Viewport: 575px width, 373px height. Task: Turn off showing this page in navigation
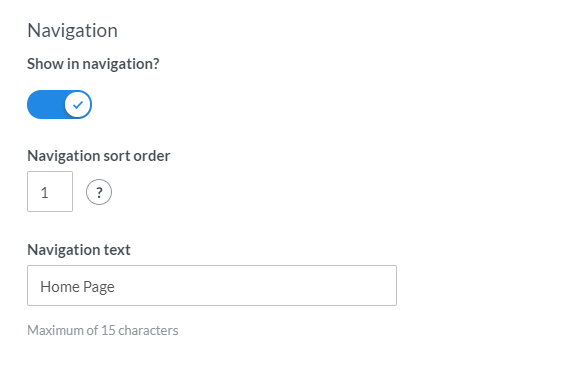click(59, 105)
